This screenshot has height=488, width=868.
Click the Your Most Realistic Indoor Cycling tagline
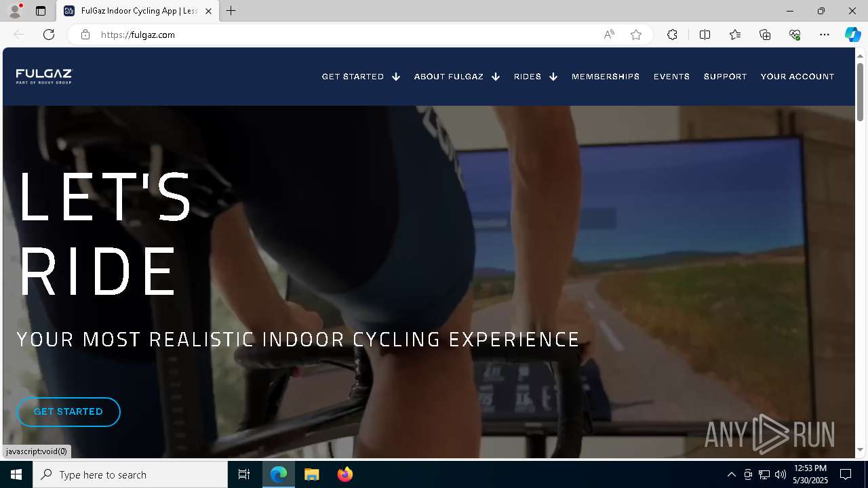(298, 339)
